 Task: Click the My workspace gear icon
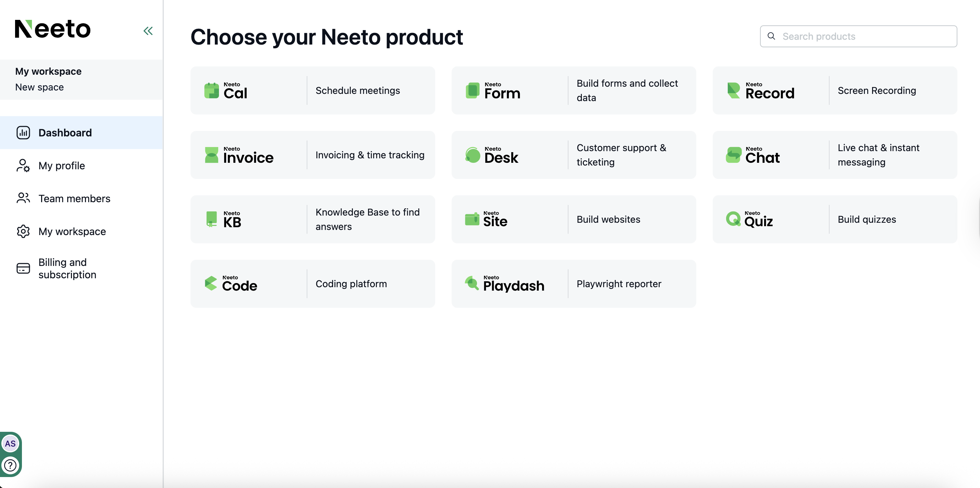point(23,231)
